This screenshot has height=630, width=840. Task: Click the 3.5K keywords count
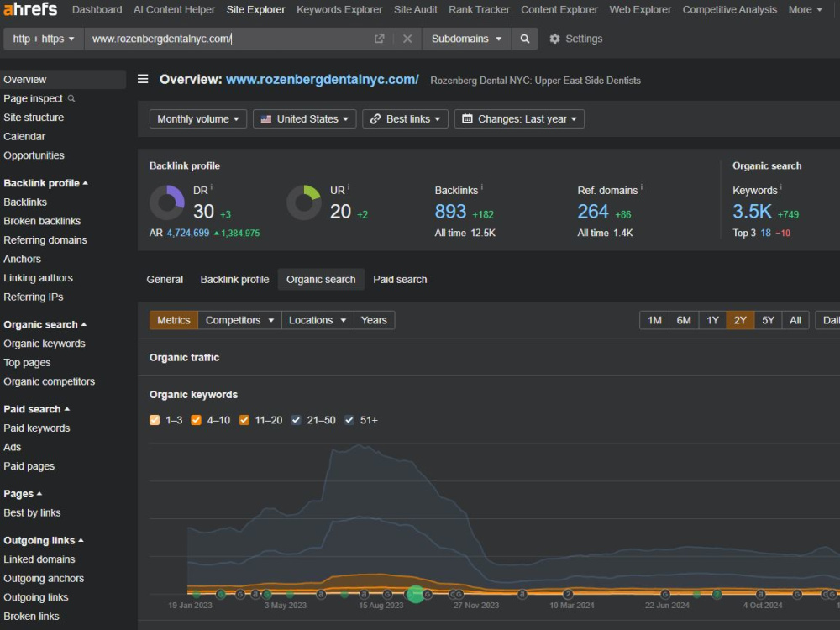pos(752,212)
